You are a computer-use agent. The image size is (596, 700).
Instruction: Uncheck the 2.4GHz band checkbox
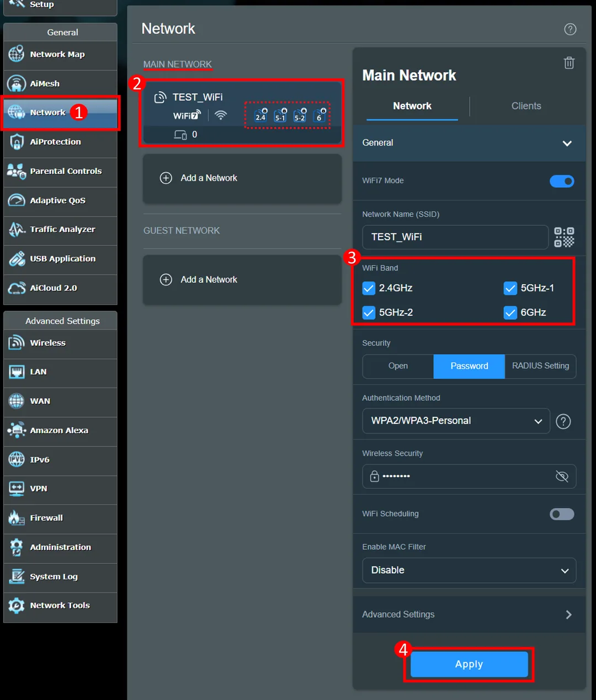point(369,288)
